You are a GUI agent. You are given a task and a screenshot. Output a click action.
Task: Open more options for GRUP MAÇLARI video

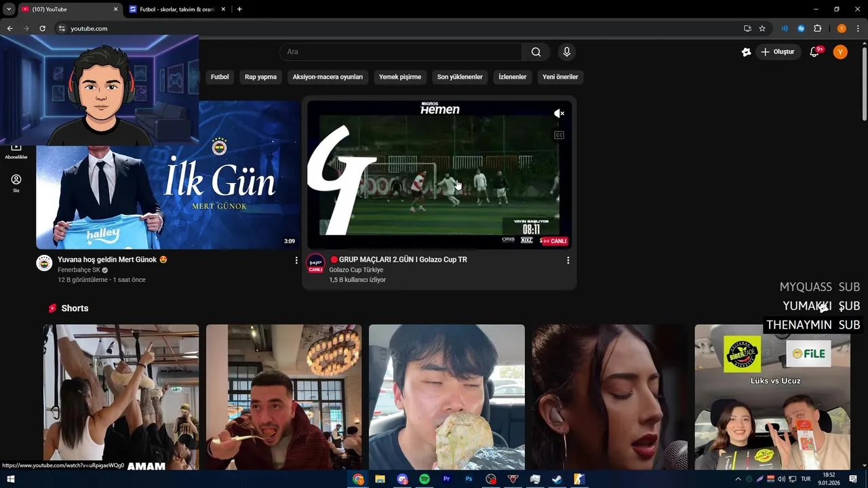(568, 260)
